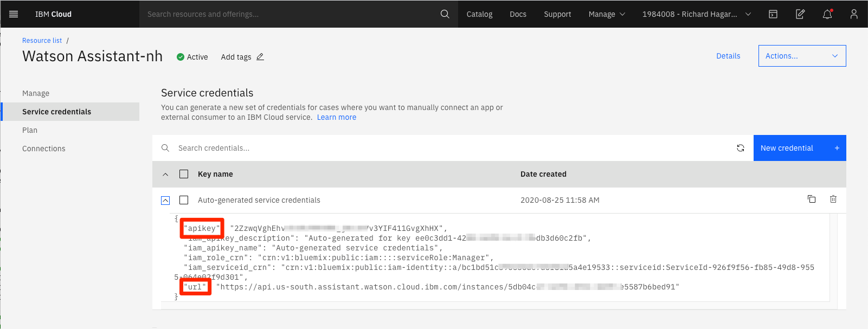Click the "apikey" key in JSON
The height and width of the screenshot is (329, 868).
pos(202,228)
